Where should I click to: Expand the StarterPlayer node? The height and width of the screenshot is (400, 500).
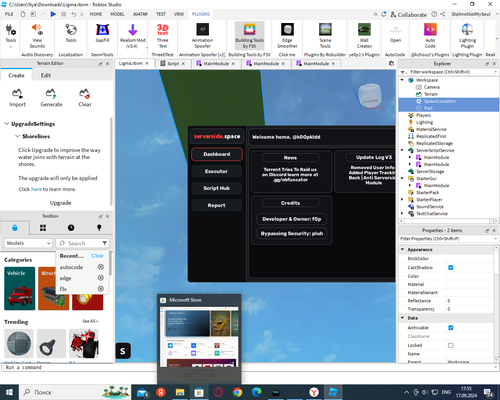click(402, 199)
